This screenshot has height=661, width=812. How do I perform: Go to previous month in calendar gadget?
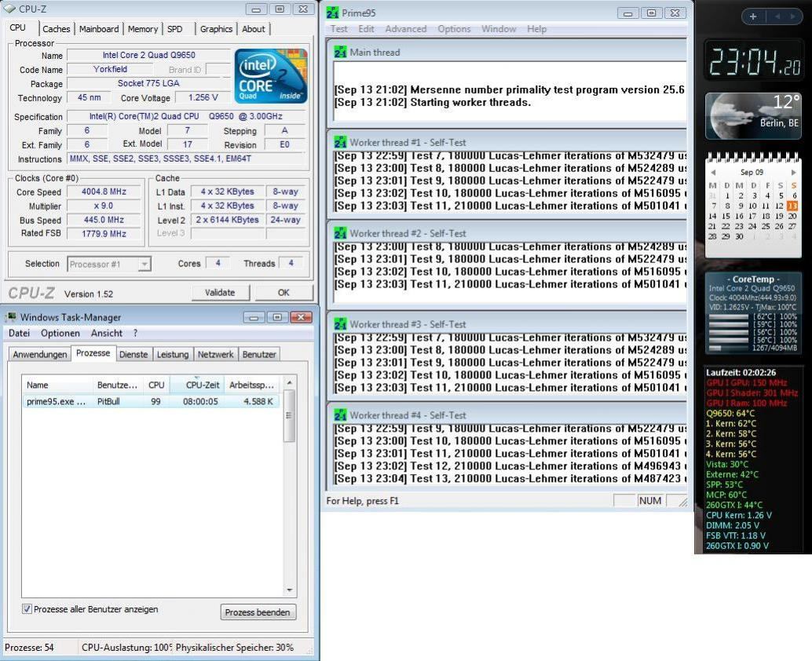(x=713, y=173)
